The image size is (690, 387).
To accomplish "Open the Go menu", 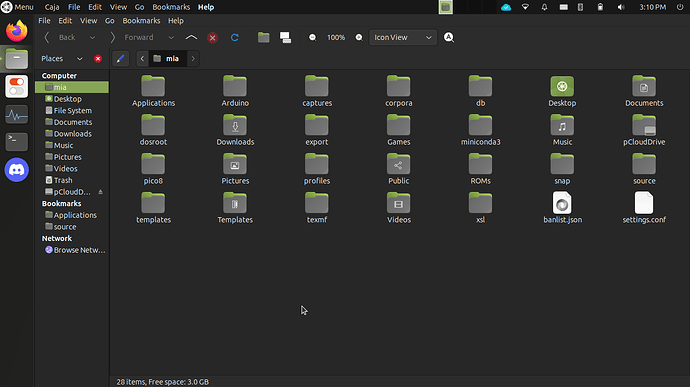I will 110,21.
